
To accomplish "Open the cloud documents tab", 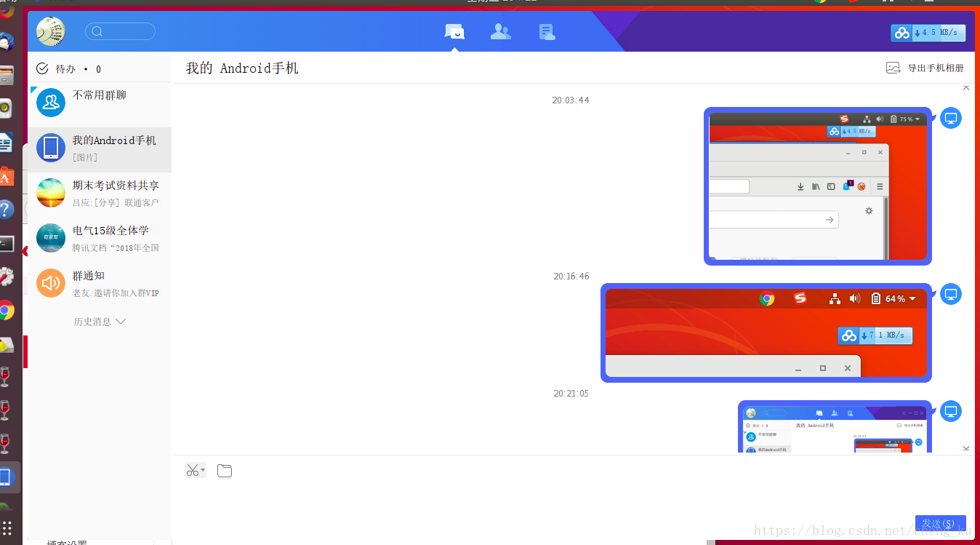I will pyautogui.click(x=547, y=31).
